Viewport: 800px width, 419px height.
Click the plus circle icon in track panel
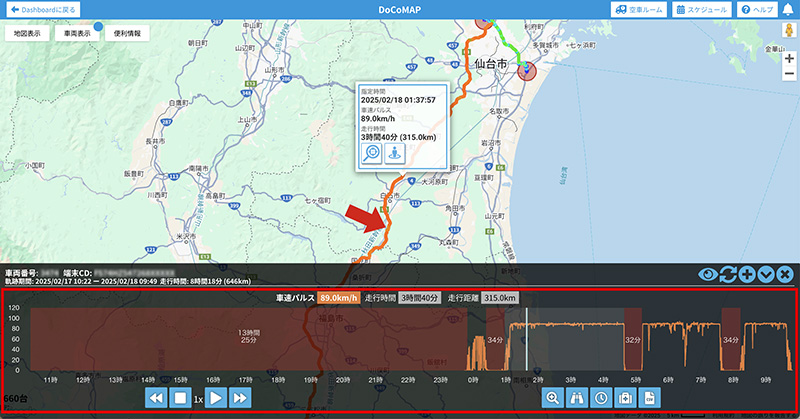click(x=747, y=273)
